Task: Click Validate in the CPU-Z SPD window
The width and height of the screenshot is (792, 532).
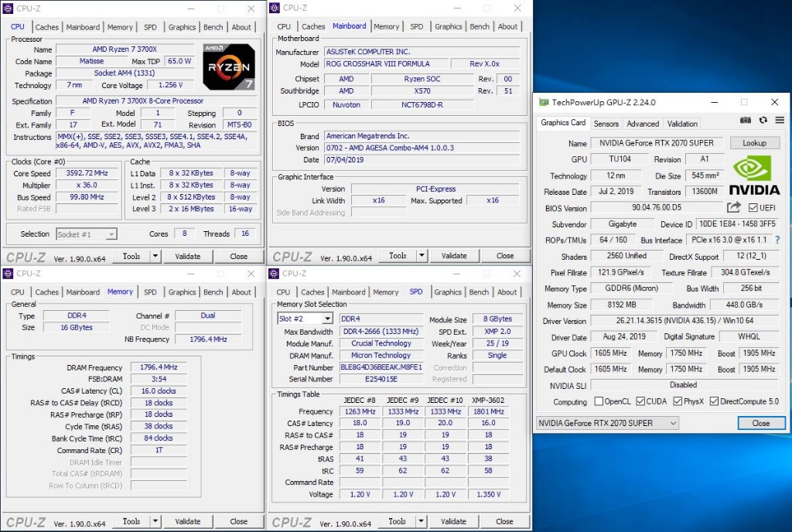Action: click(453, 521)
